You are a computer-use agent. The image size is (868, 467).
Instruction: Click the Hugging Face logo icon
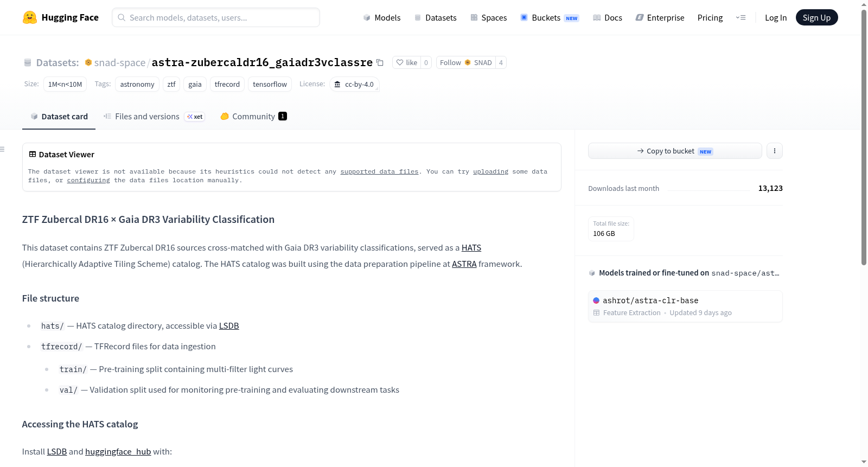[30, 17]
